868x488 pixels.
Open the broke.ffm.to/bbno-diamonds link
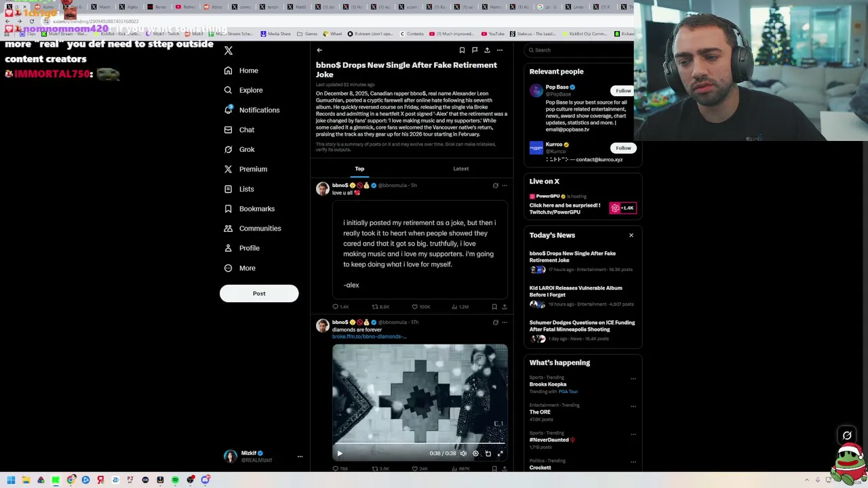click(370, 337)
